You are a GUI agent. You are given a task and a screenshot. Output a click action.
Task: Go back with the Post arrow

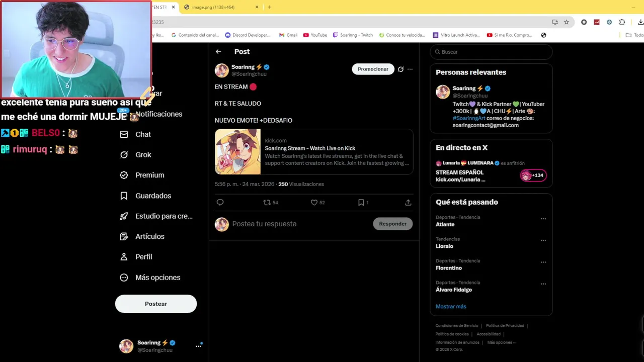pos(218,52)
